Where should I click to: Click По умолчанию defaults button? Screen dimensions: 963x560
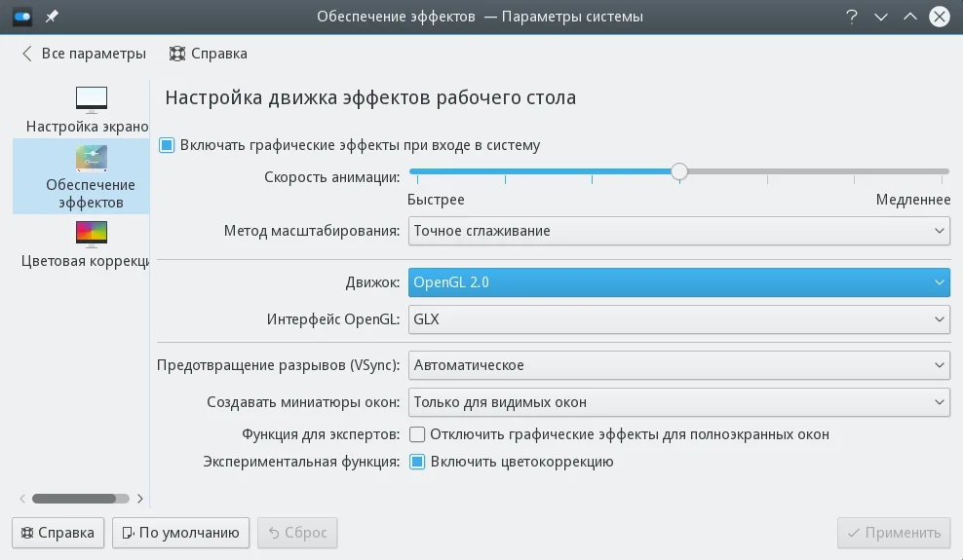(x=180, y=533)
